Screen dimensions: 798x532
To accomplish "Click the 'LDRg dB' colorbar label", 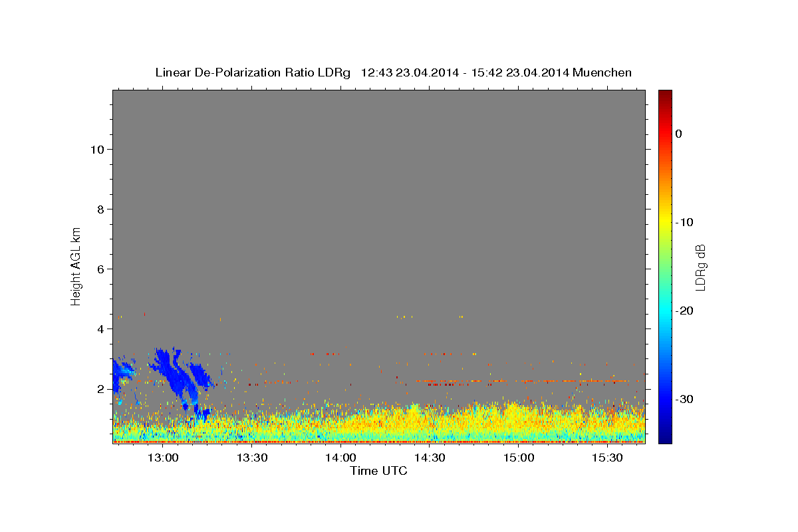I will pos(700,267).
